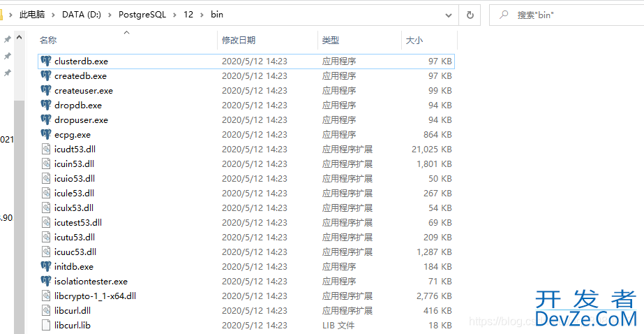Select the file name icuin53.dll

tap(75, 164)
